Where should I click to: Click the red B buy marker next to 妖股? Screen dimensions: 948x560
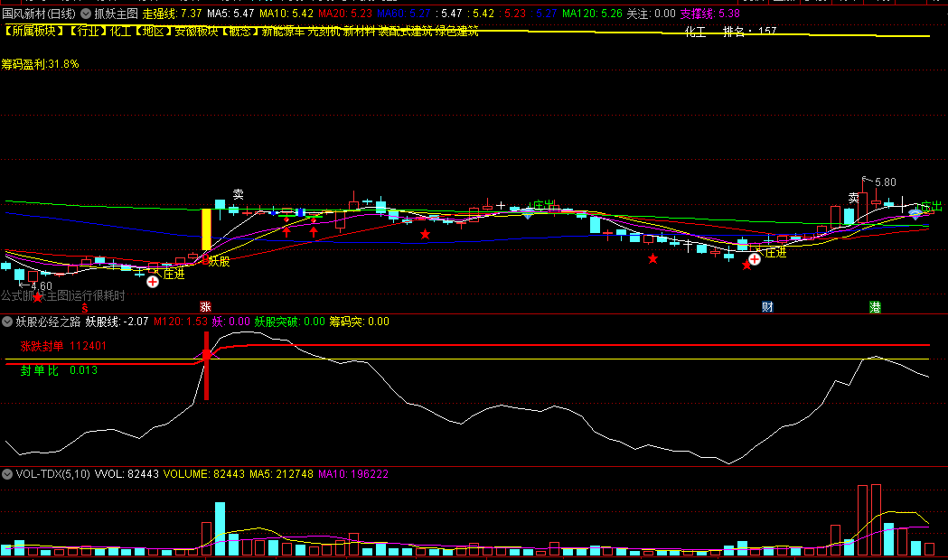click(x=205, y=260)
